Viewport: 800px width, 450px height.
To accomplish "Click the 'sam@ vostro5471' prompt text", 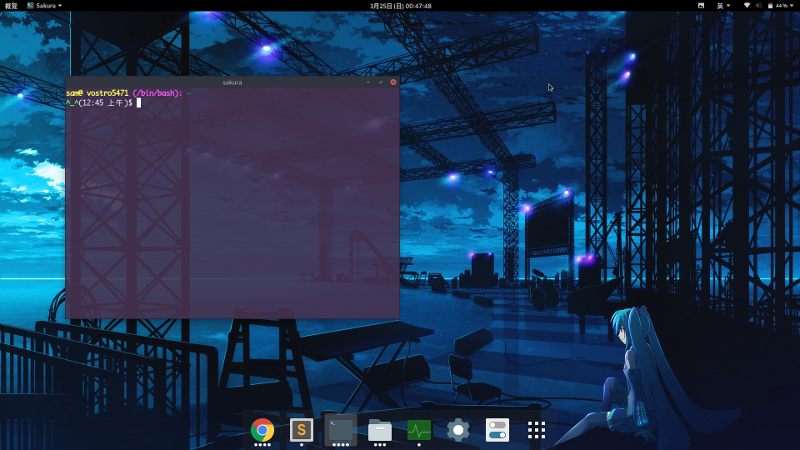I will (97, 93).
